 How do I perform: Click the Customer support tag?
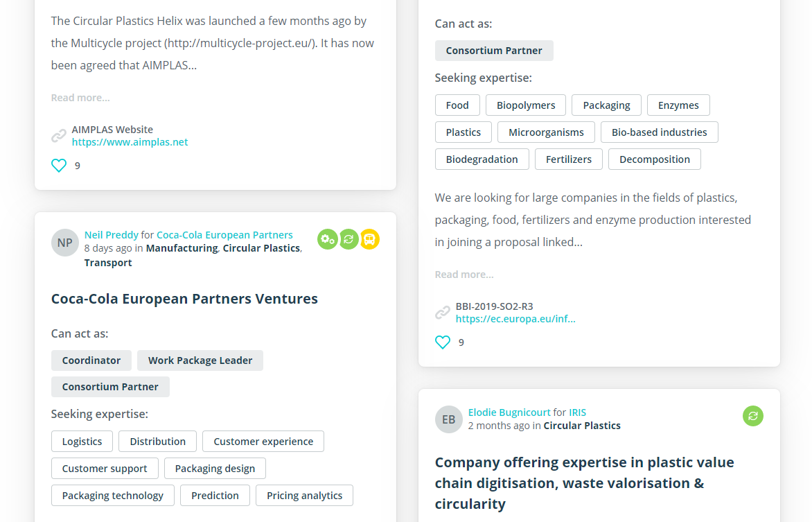[105, 468]
